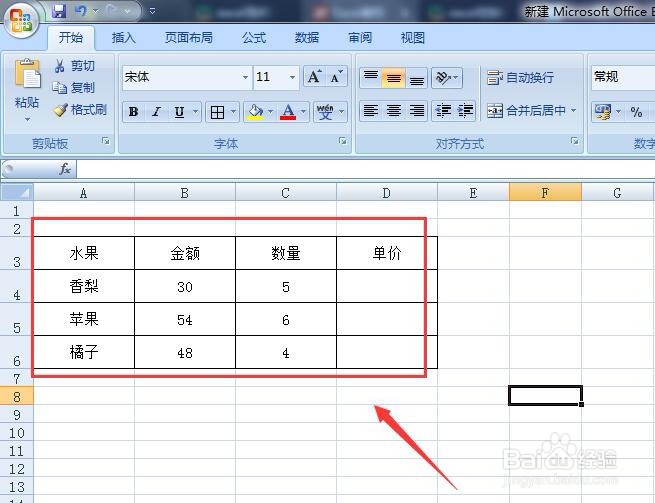Switch to the 开始 tab
The image size is (655, 503).
click(71, 38)
